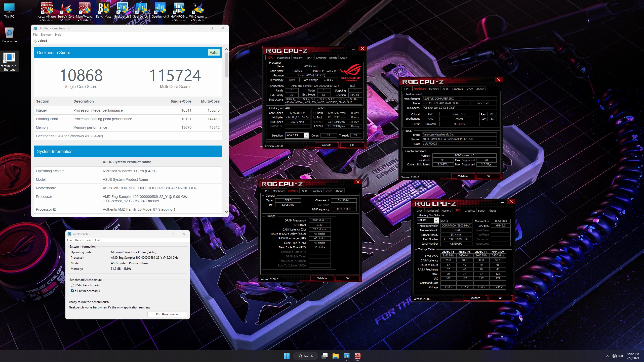Click the BIOS Version 1803 field
The width and height of the screenshot is (644, 362).
tap(459, 139)
